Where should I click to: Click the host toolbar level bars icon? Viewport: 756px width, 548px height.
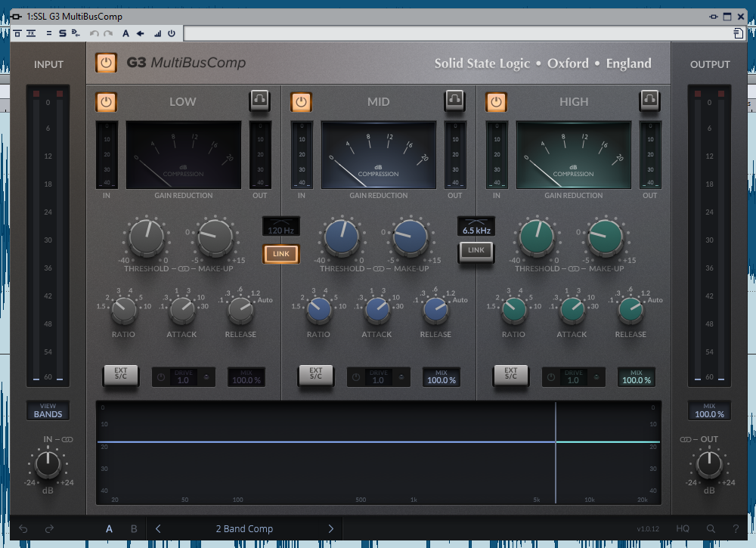click(157, 33)
